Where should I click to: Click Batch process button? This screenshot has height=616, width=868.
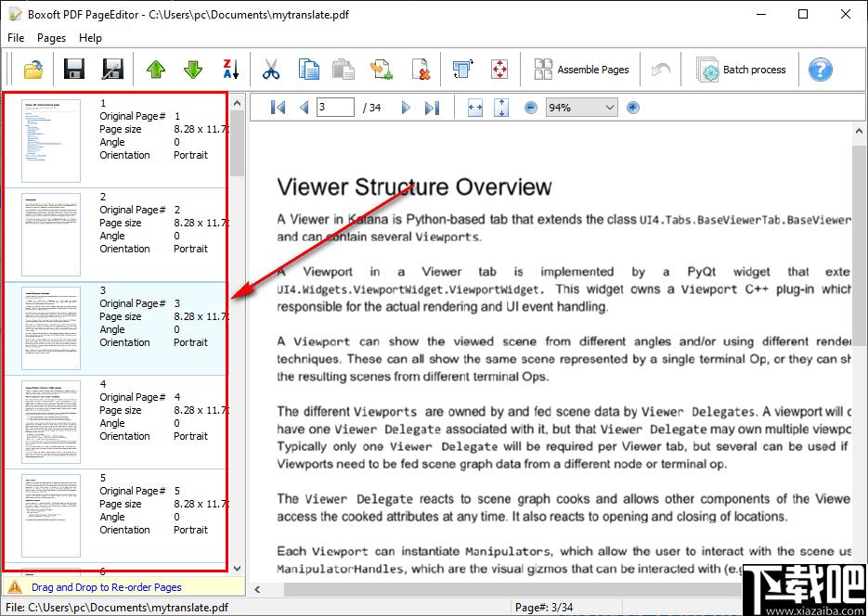[x=741, y=70]
